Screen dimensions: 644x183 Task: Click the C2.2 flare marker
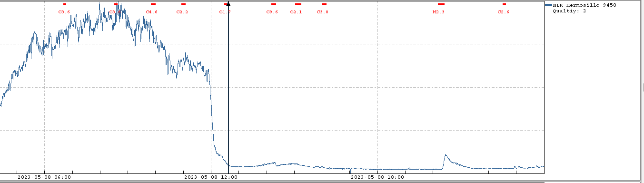pos(183,4)
